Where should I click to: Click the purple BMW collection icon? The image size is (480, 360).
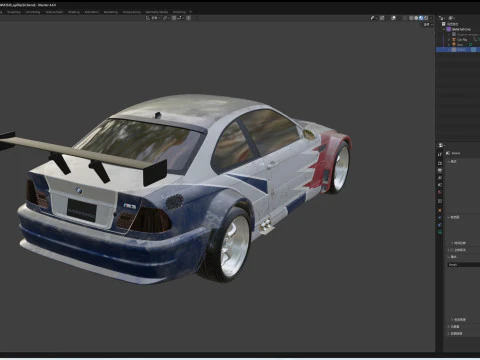449,29
